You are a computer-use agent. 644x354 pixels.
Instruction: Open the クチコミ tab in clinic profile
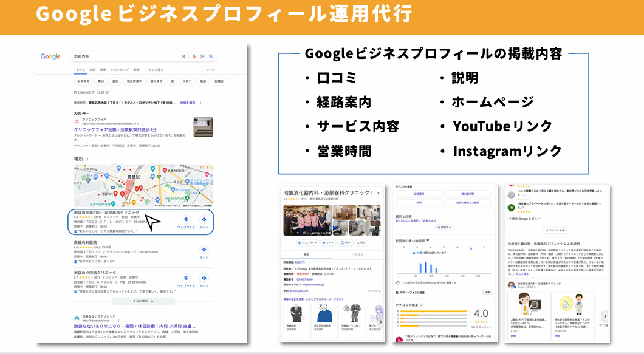(x=357, y=255)
